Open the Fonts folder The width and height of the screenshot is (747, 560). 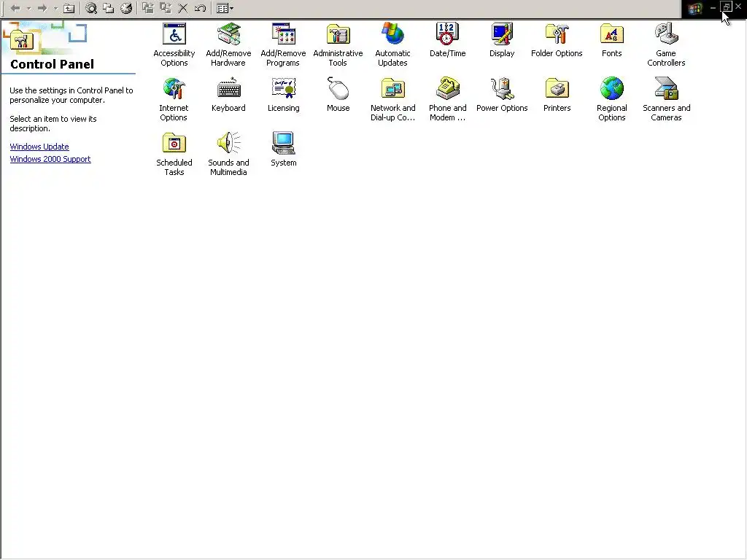coord(612,40)
